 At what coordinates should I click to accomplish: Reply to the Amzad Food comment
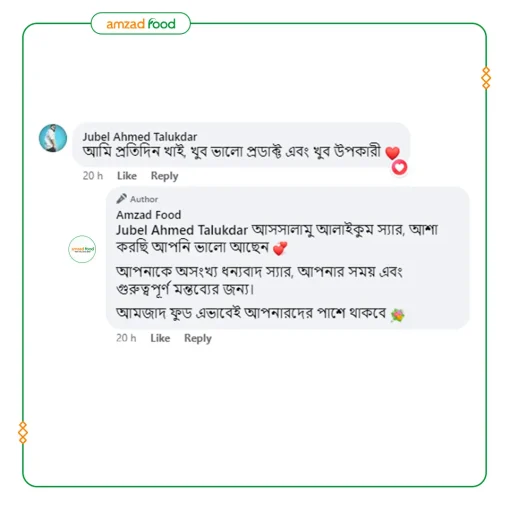coord(198,338)
